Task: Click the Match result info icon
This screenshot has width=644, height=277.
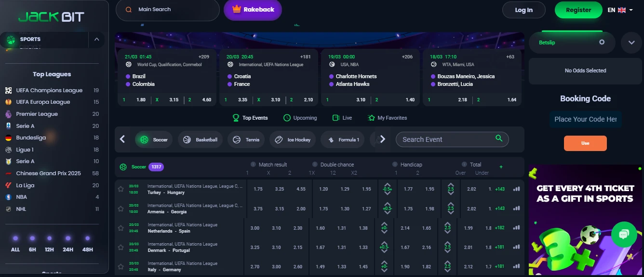Action: click(x=254, y=165)
